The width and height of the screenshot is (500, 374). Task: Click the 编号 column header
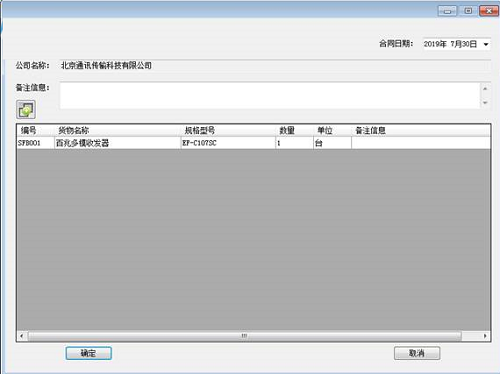pos(35,130)
